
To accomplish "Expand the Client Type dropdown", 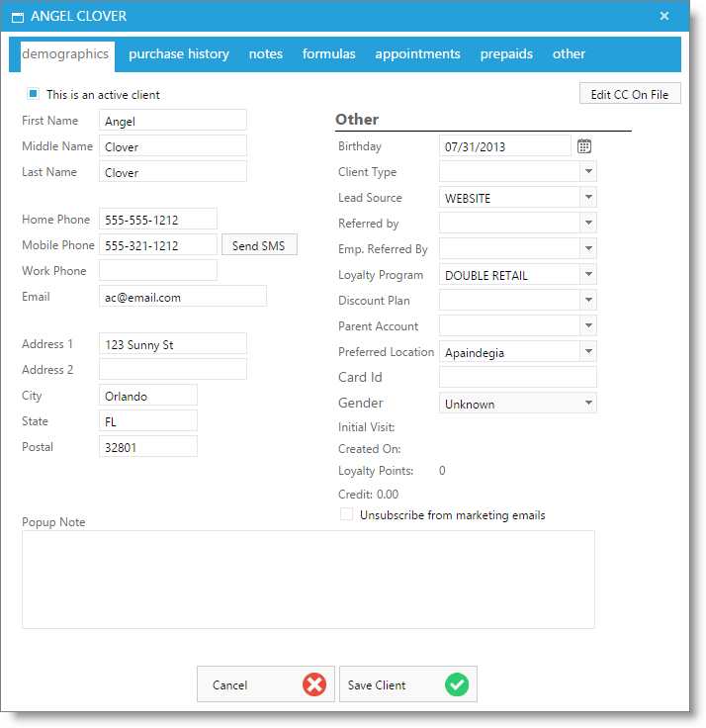I will pyautogui.click(x=588, y=172).
